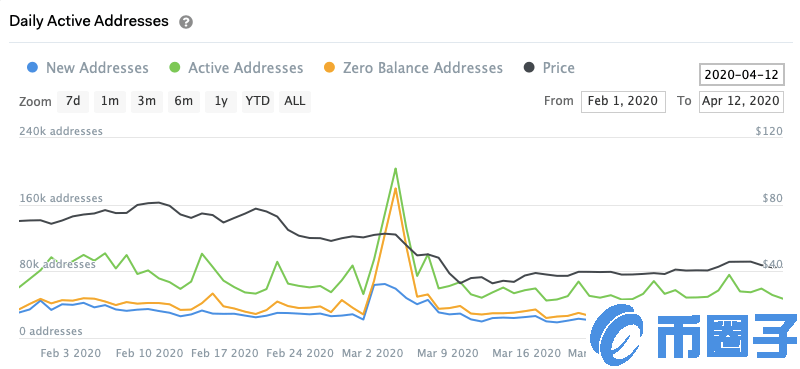Toggle the Active Addresses series label
This screenshot has width=800, height=369.
click(x=245, y=68)
